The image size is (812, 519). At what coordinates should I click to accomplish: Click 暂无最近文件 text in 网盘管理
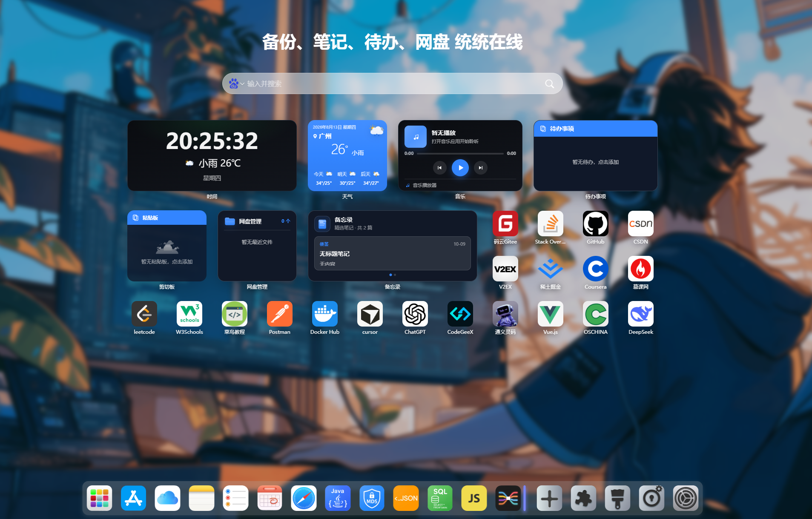[257, 242]
